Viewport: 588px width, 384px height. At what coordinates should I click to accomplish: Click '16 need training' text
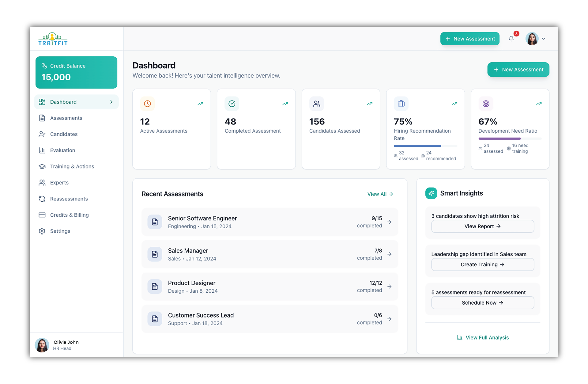coord(520,148)
